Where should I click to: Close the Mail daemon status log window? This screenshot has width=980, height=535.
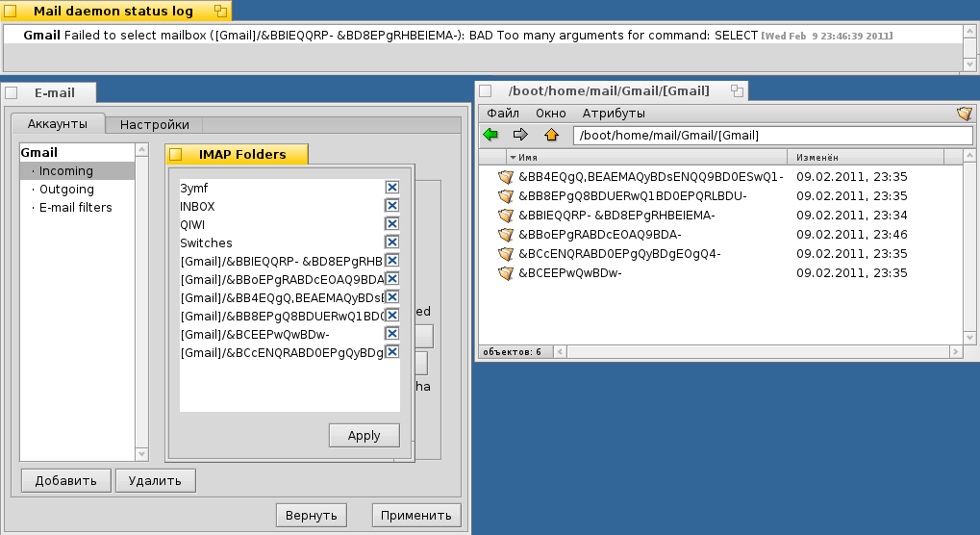10,11
